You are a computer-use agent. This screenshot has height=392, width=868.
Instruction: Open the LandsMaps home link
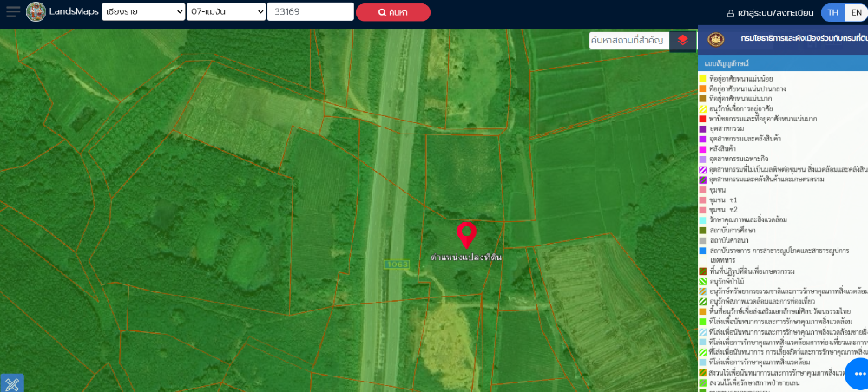pyautogui.click(x=74, y=11)
